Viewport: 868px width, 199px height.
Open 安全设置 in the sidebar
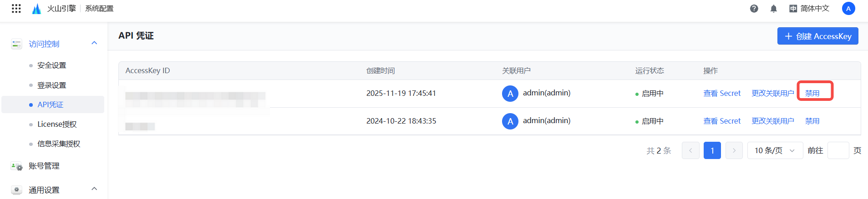tap(52, 65)
